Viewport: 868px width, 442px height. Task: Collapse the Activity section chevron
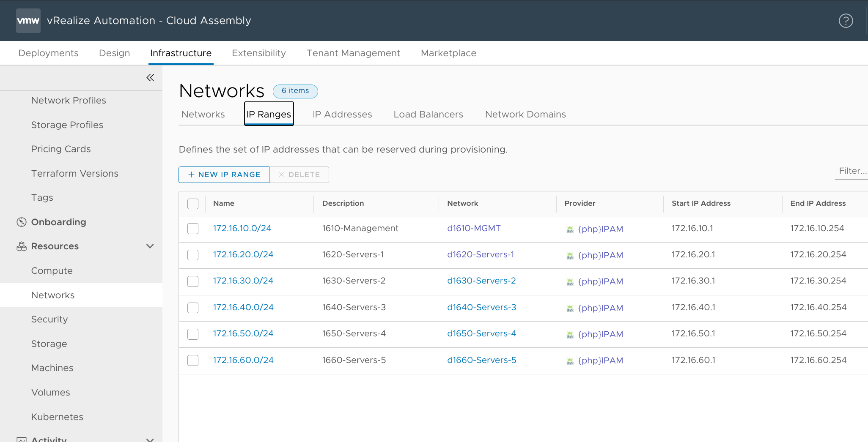coord(150,439)
